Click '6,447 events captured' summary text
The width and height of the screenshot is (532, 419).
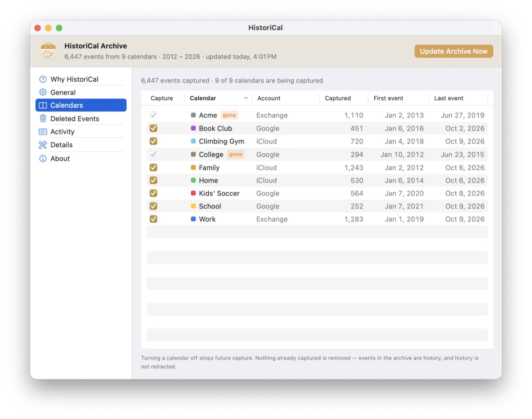point(175,81)
